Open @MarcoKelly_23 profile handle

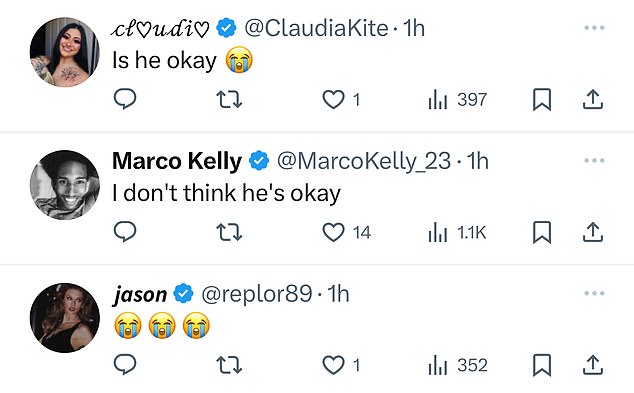click(363, 161)
